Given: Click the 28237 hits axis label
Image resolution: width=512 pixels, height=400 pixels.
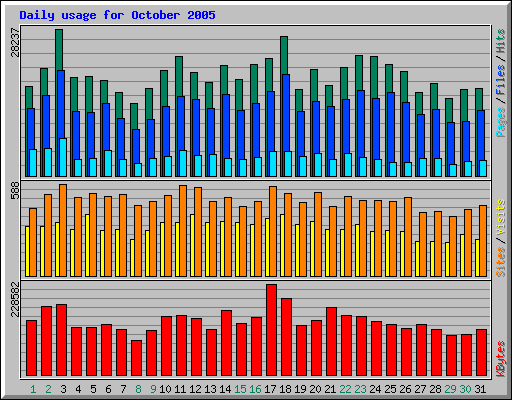Looking at the screenshot, I should point(15,42).
